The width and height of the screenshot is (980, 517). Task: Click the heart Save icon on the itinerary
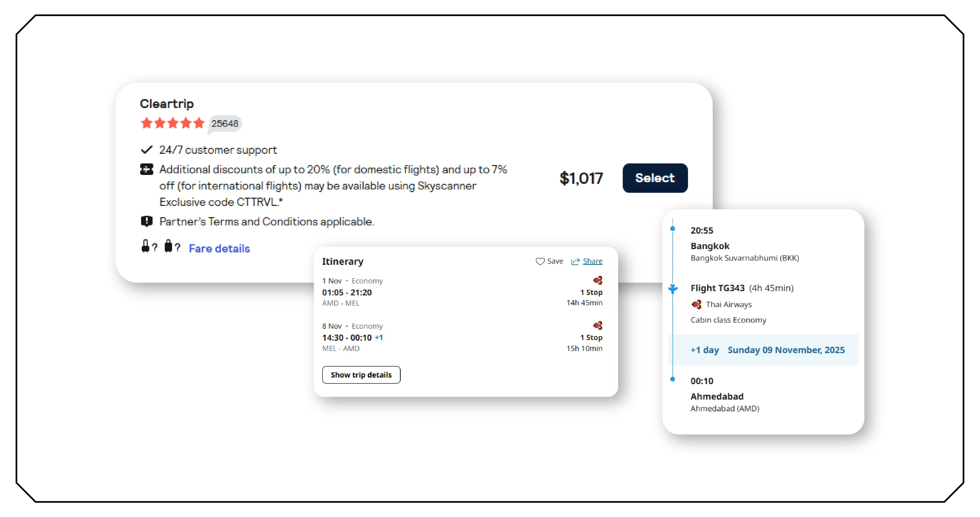coord(540,261)
